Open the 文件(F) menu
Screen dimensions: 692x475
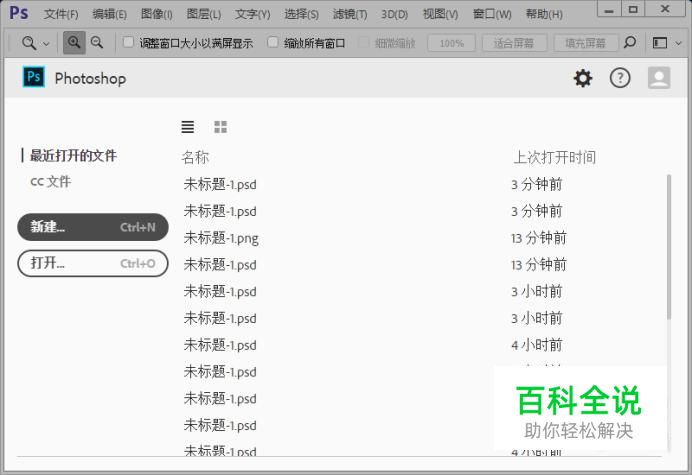tap(61, 15)
